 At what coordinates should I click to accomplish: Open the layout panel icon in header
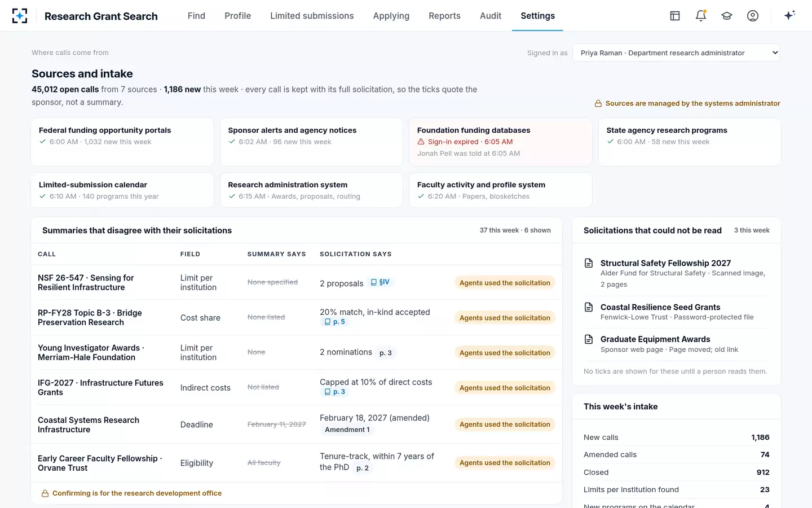click(675, 16)
